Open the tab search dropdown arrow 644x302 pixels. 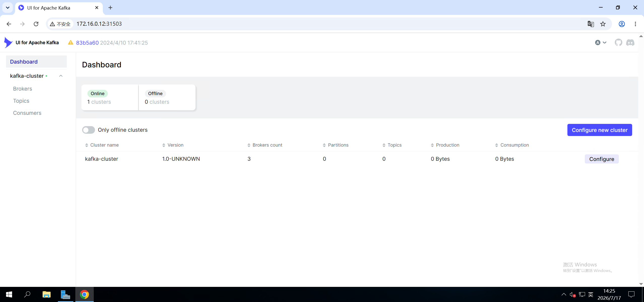[8, 8]
